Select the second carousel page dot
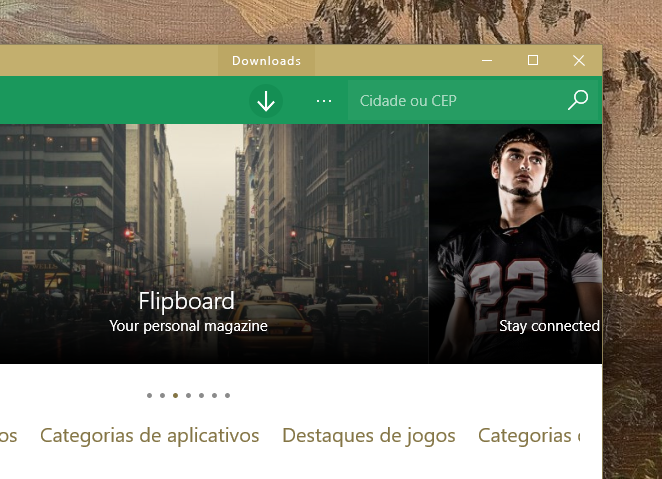 coord(163,395)
